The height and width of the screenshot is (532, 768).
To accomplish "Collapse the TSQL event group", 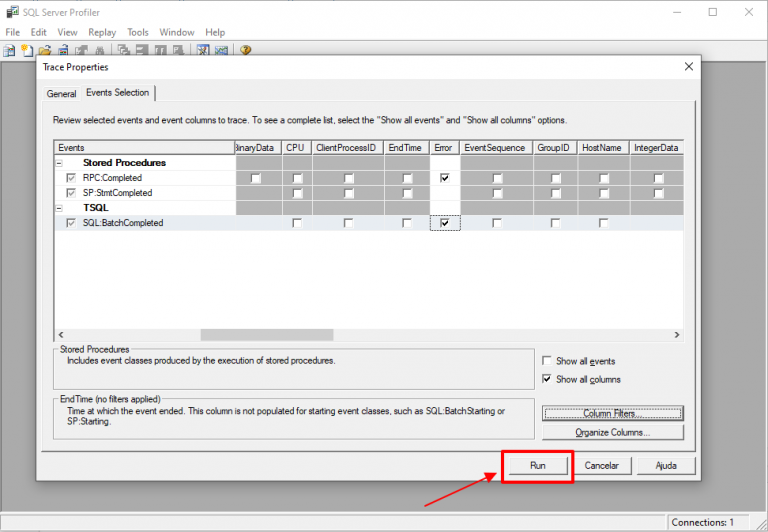I will [x=59, y=208].
